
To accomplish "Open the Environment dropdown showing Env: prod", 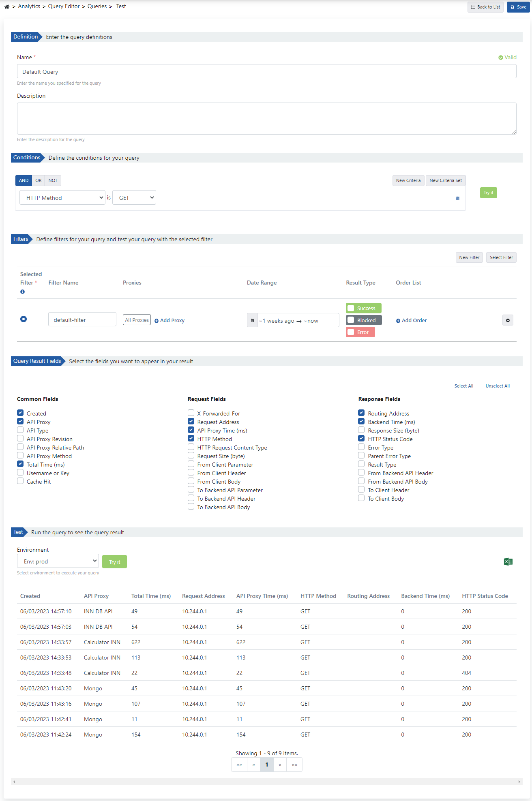I will pos(58,561).
